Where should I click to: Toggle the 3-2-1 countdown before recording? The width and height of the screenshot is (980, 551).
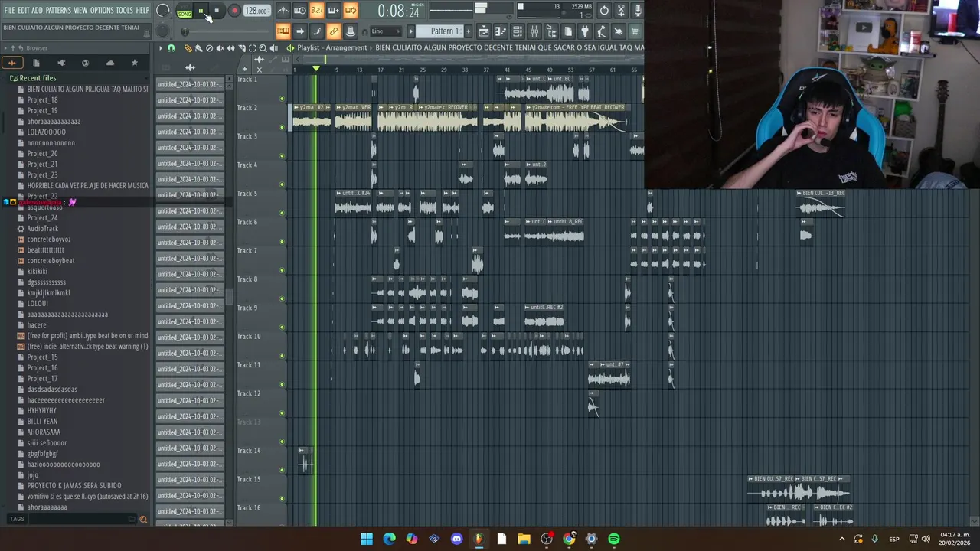point(316,11)
